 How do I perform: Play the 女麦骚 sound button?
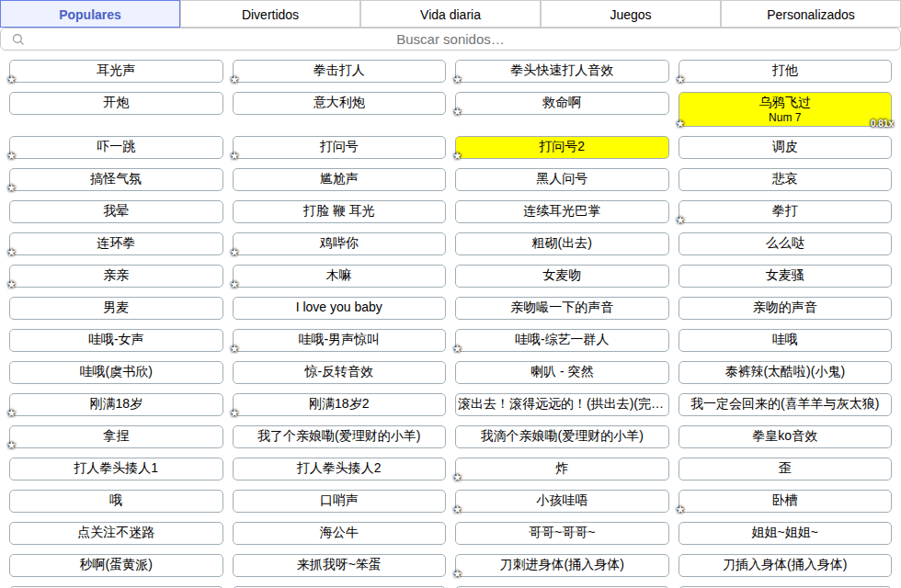pyautogui.click(x=785, y=276)
